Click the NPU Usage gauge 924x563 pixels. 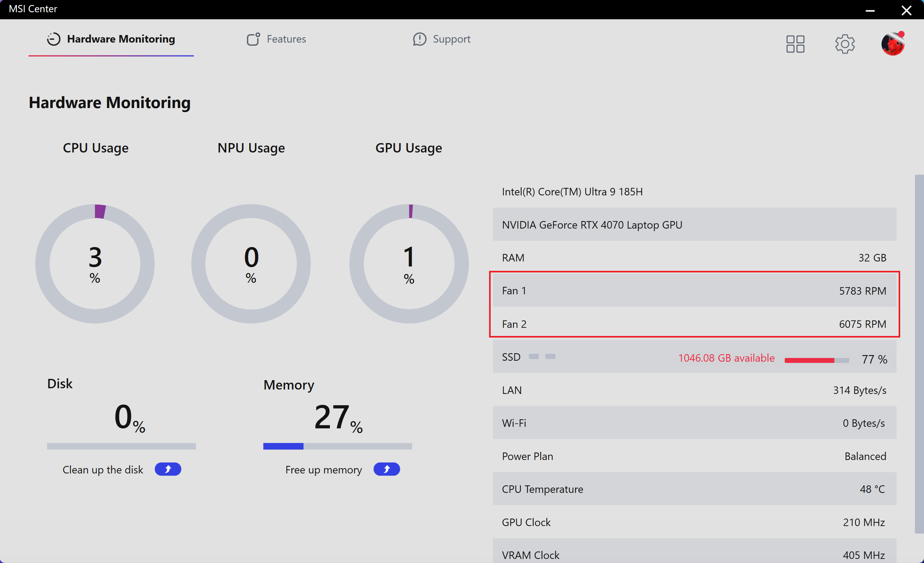(251, 264)
